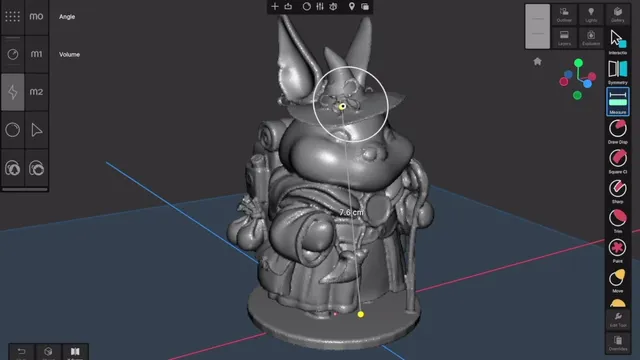Select the Sharp brush
The width and height of the screenshot is (640, 360).
(618, 191)
